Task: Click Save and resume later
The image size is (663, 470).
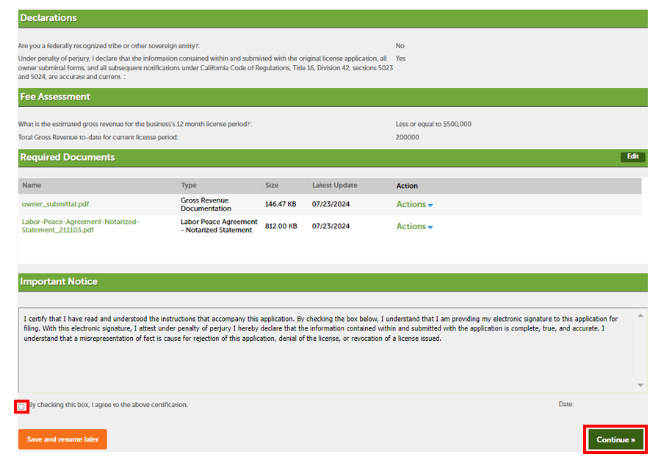Action: point(62,439)
